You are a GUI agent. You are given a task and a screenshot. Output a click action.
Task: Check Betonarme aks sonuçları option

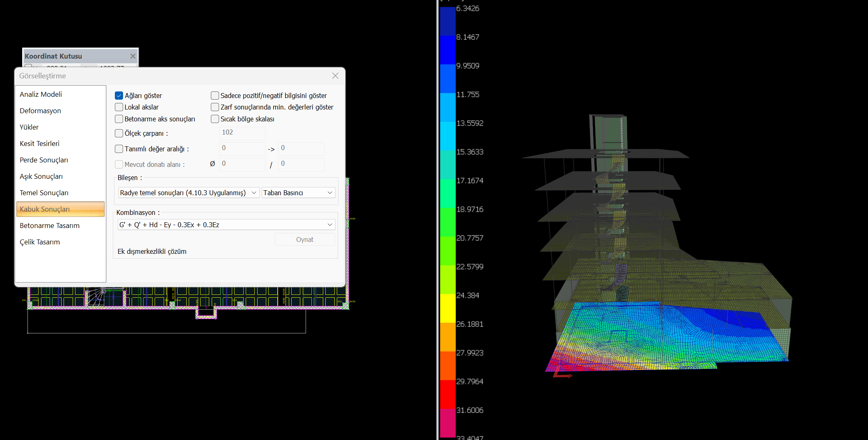119,119
